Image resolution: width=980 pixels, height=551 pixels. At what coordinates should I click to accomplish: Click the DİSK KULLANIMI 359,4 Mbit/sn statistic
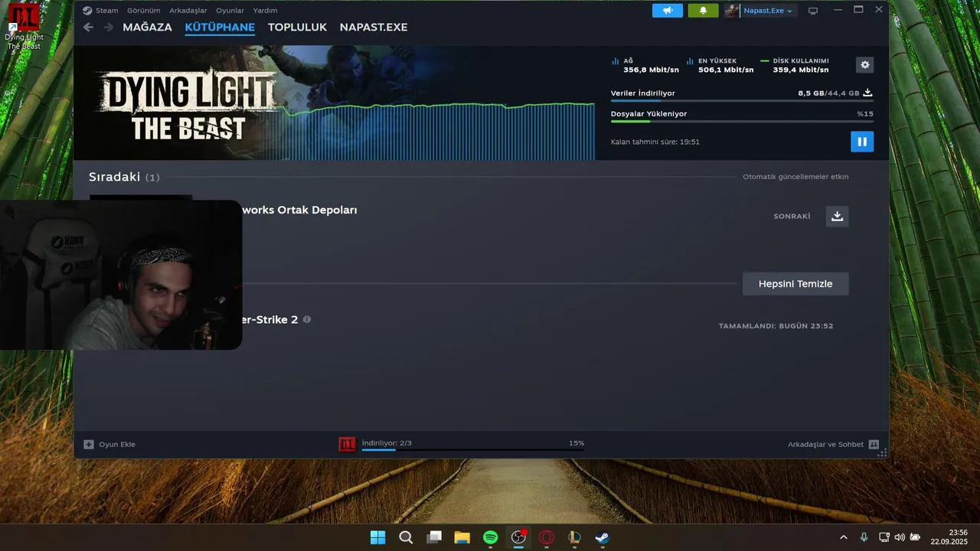[795, 65]
